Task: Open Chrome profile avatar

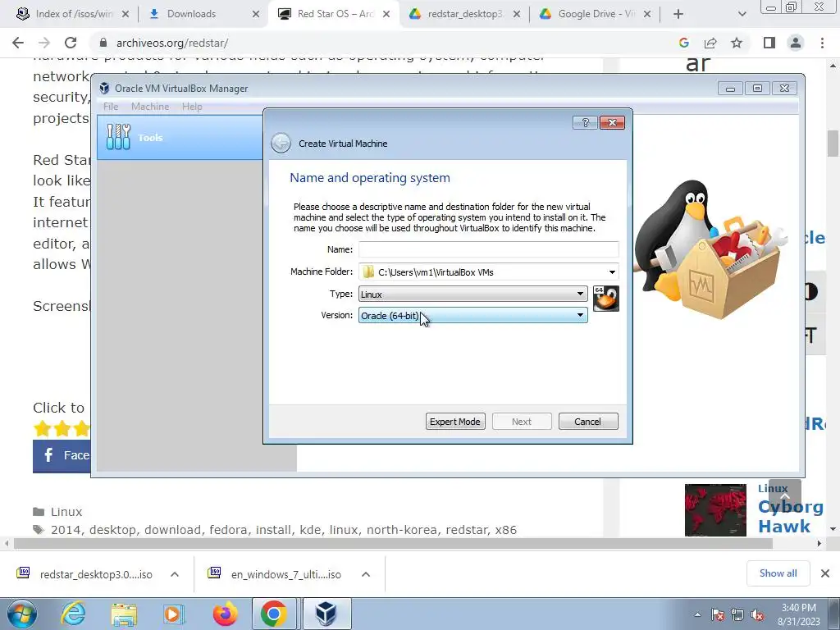Action: [796, 43]
